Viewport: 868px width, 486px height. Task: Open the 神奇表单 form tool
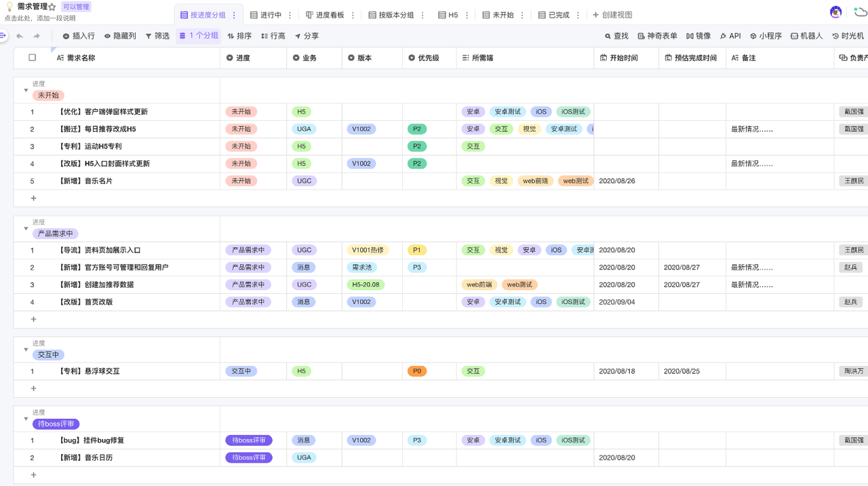pos(657,36)
